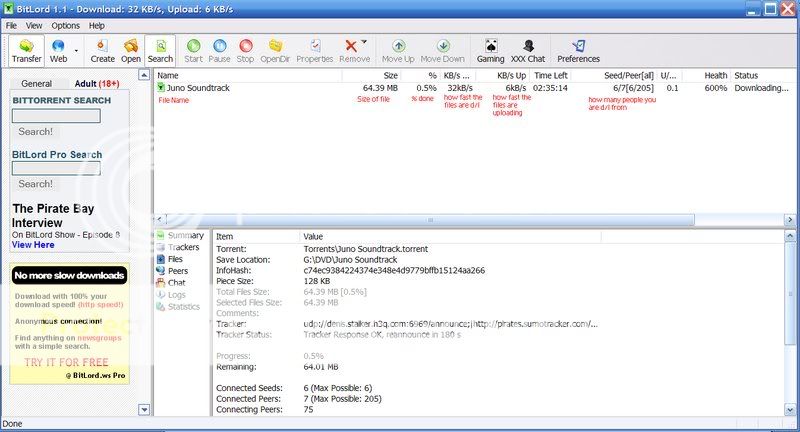
Task: Sort by the KB/s Up column header
Action: tap(502, 75)
